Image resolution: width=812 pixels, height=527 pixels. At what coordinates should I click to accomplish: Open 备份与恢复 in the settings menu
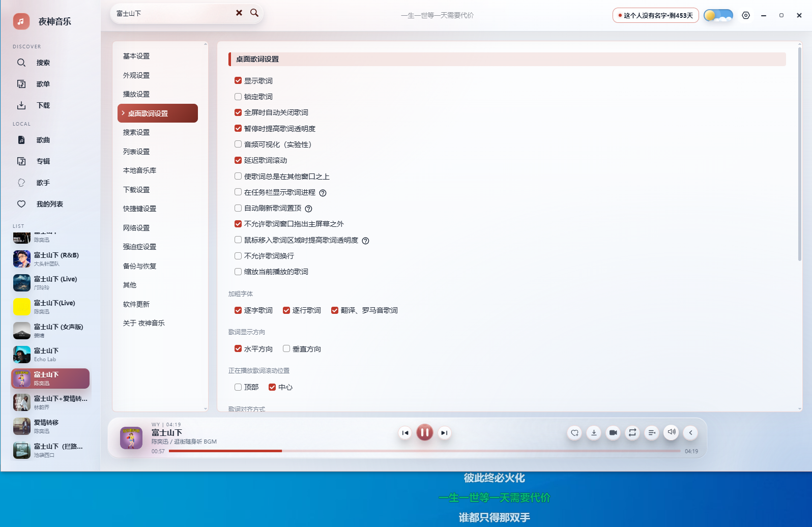[x=139, y=266]
